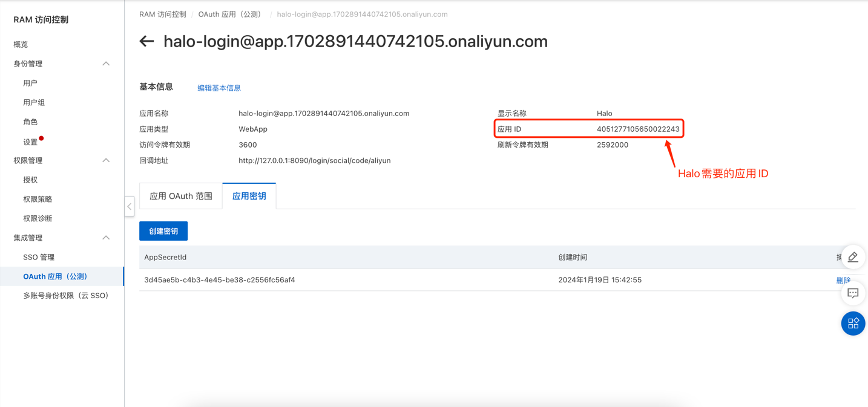Image resolution: width=868 pixels, height=407 pixels.
Task: Click the 访问令牌有效期 value 3600
Action: coord(248,145)
